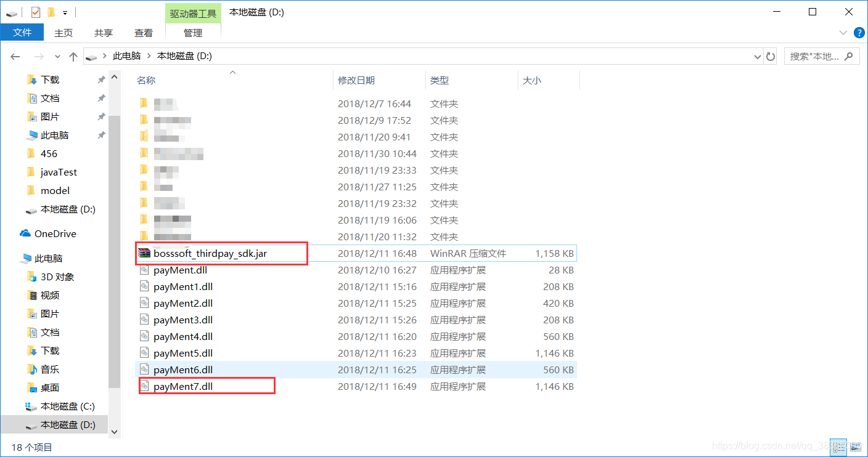The image size is (868, 457).
Task: Click the navigation pane scroll down arrow
Action: pyautogui.click(x=114, y=432)
